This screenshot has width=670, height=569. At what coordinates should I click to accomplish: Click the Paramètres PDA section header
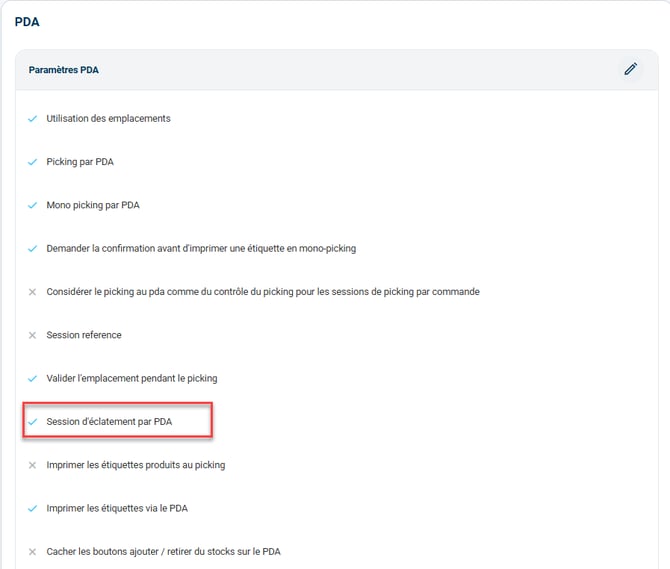[x=64, y=70]
